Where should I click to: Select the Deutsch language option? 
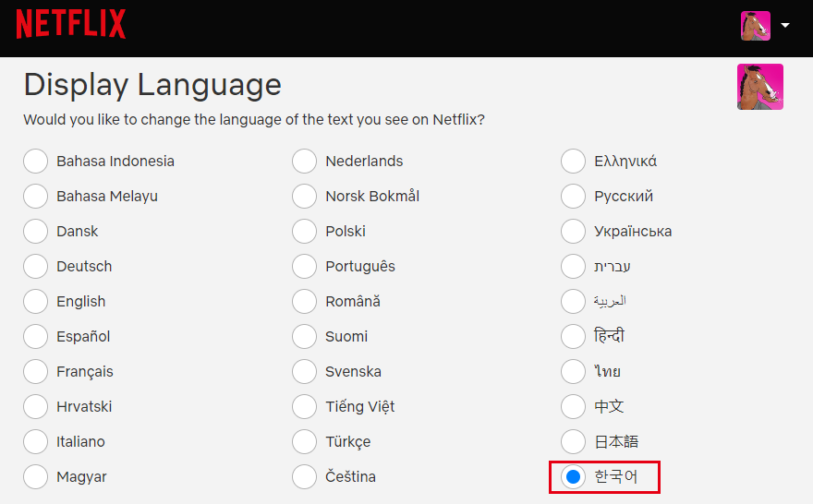(x=35, y=266)
